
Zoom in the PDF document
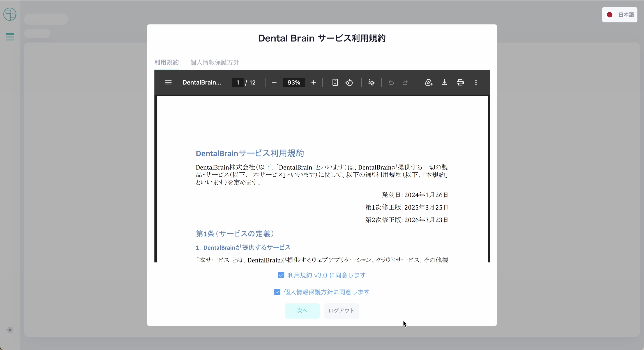(313, 83)
